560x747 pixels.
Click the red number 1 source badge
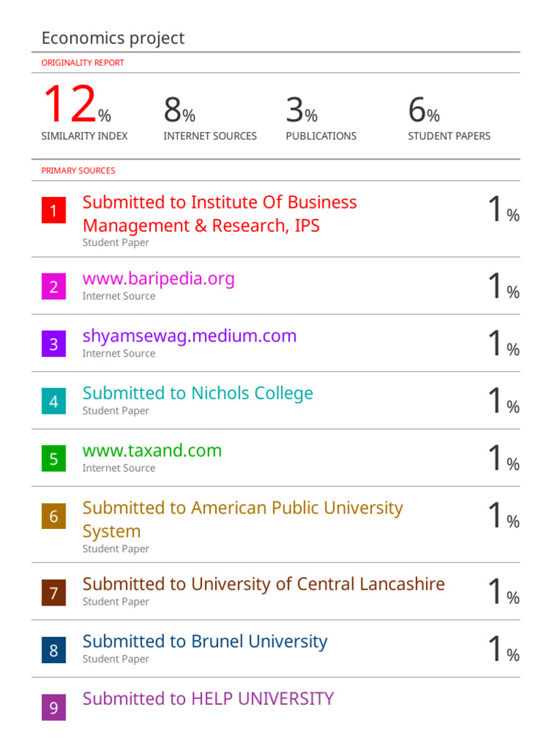click(53, 212)
